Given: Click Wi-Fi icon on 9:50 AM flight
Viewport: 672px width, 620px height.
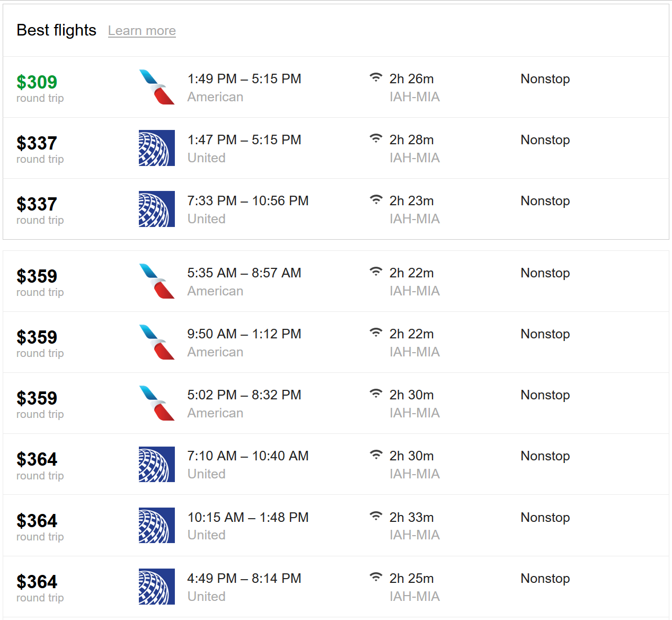Looking at the screenshot, I should tap(376, 333).
